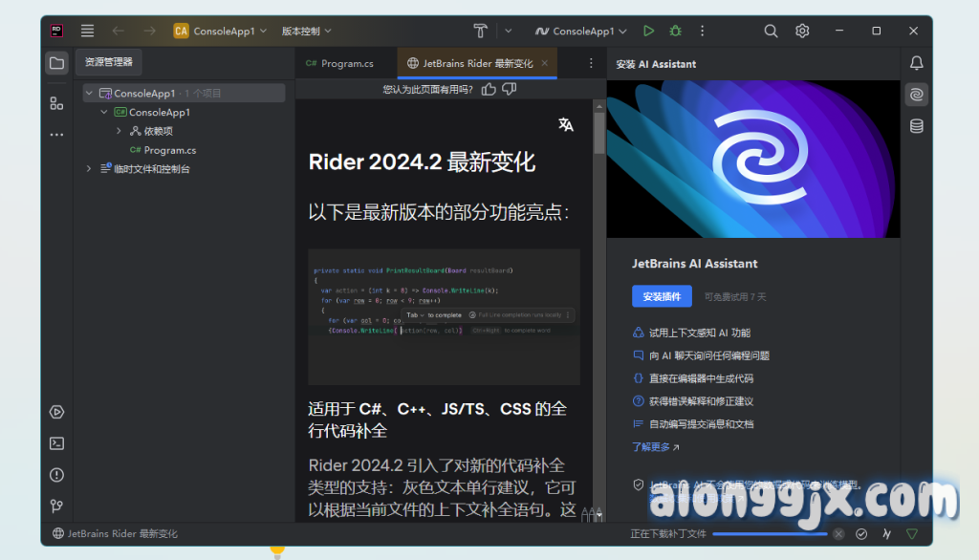Collapse the ConsoleApp1 solution node

click(89, 94)
